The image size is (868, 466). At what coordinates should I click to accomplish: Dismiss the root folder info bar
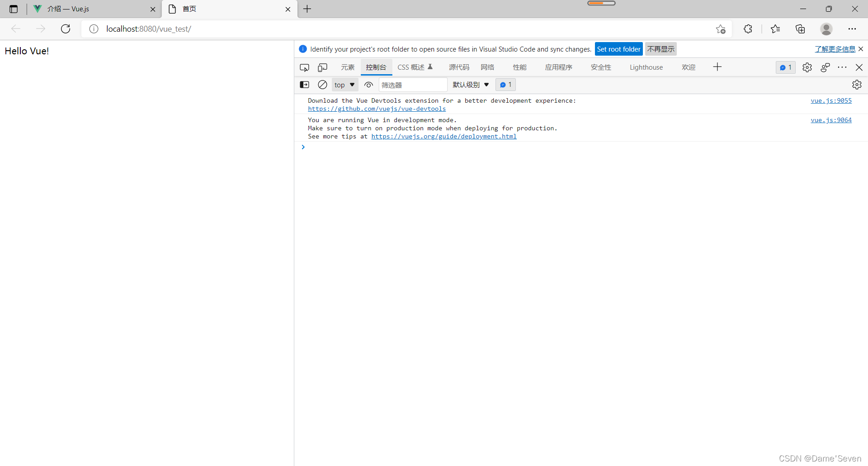pyautogui.click(x=861, y=49)
